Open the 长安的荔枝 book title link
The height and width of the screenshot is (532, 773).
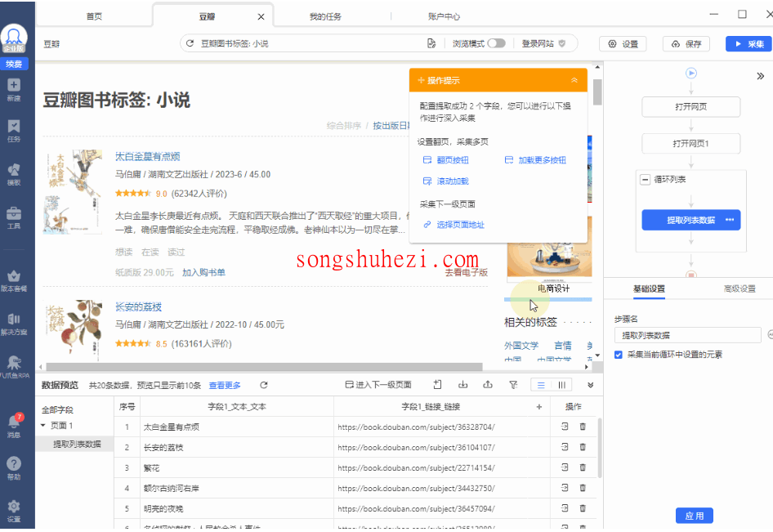pos(139,306)
